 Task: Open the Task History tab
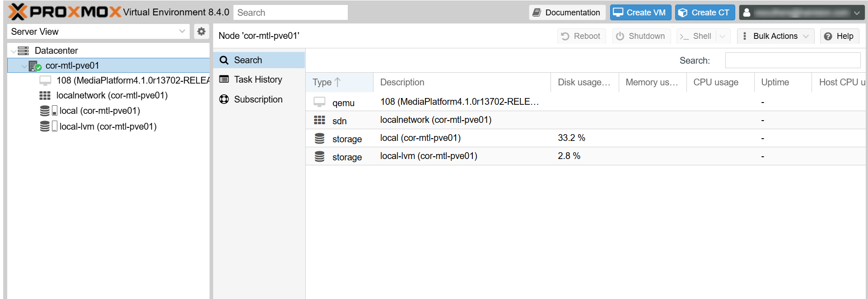coord(258,79)
